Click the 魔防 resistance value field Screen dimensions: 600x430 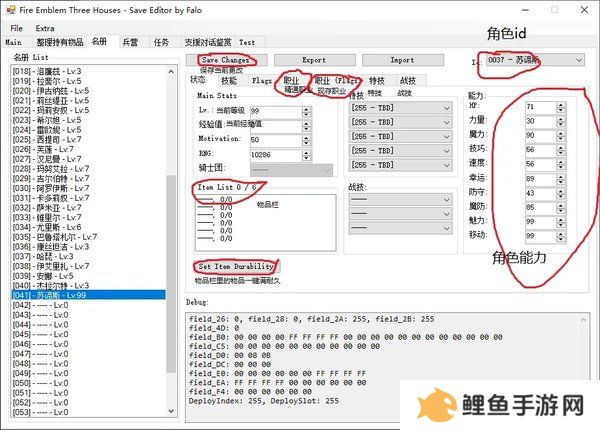541,207
